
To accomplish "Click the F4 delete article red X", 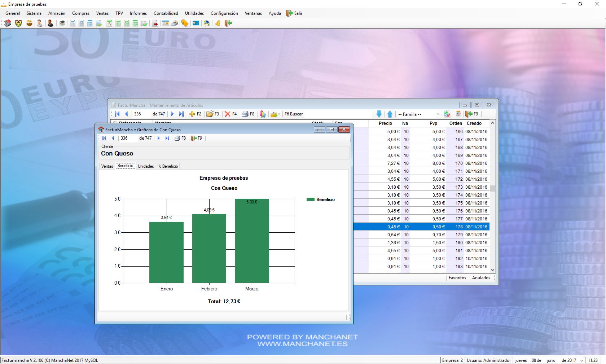I will (x=230, y=114).
